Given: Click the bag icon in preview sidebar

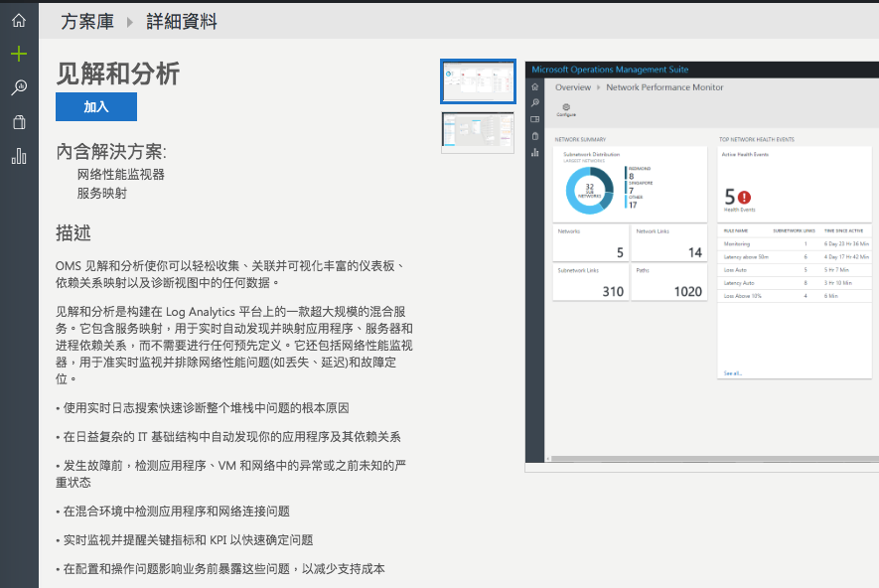Looking at the screenshot, I should [x=535, y=136].
